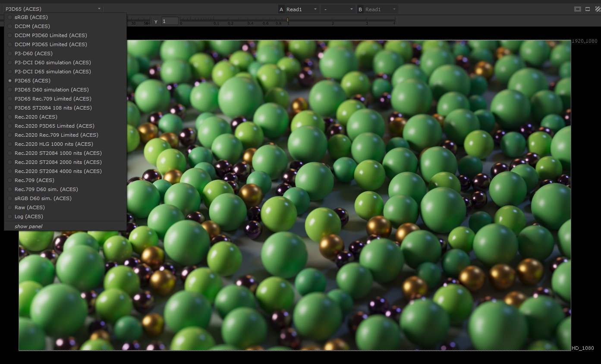Image resolution: width=601 pixels, height=364 pixels.
Task: Toggle the striped overlay icon
Action: click(597, 9)
